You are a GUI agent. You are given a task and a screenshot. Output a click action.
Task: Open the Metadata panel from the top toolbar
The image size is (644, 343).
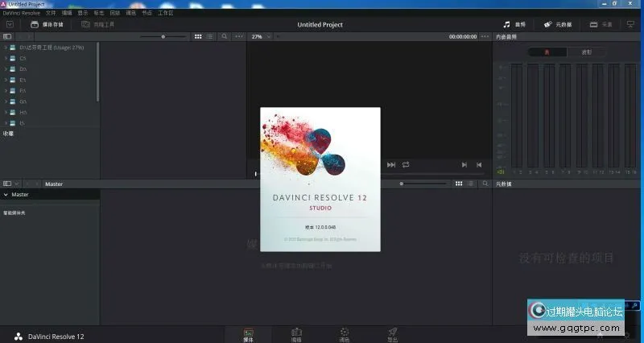click(559, 25)
